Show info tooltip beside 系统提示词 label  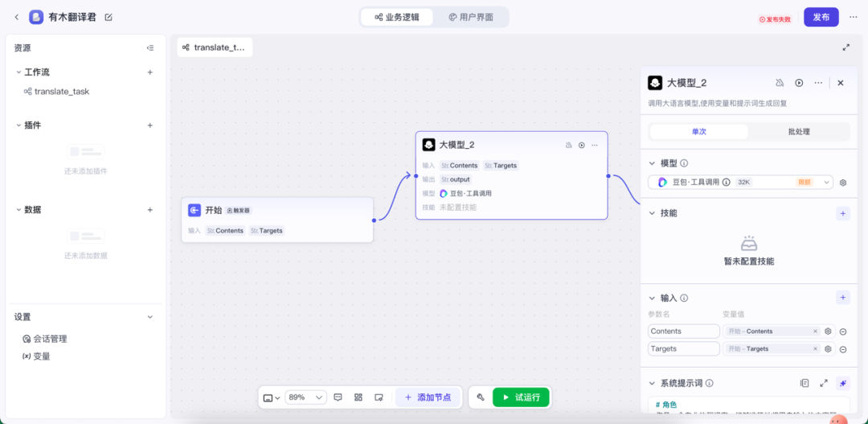tap(710, 383)
